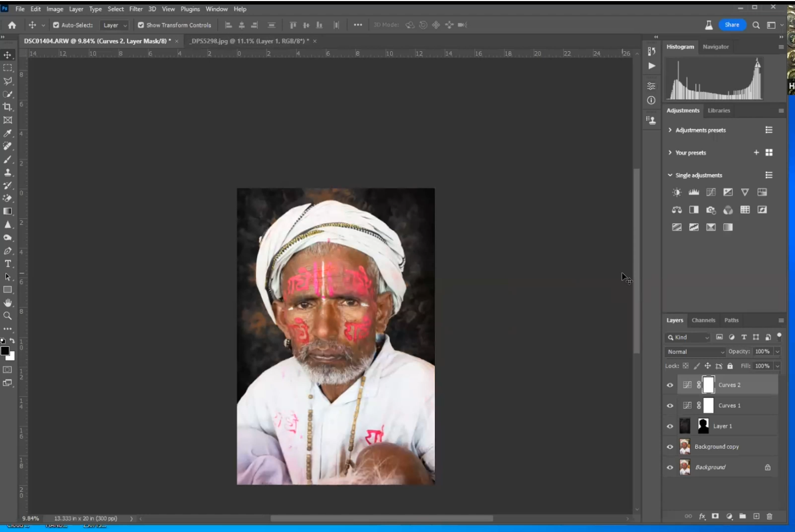Toggle visibility of Background copy layer
This screenshot has width=795, height=532.
[670, 447]
